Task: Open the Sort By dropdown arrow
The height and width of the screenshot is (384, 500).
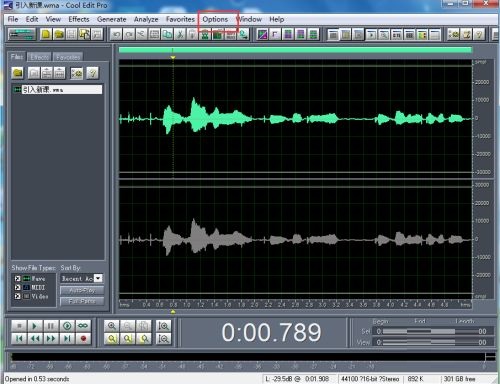Action: click(x=98, y=278)
